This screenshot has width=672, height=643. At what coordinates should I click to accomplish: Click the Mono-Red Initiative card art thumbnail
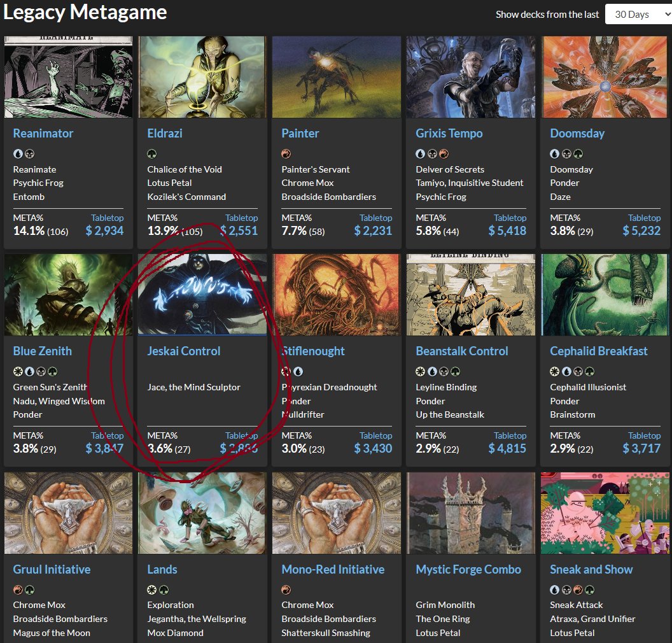pyautogui.click(x=337, y=513)
